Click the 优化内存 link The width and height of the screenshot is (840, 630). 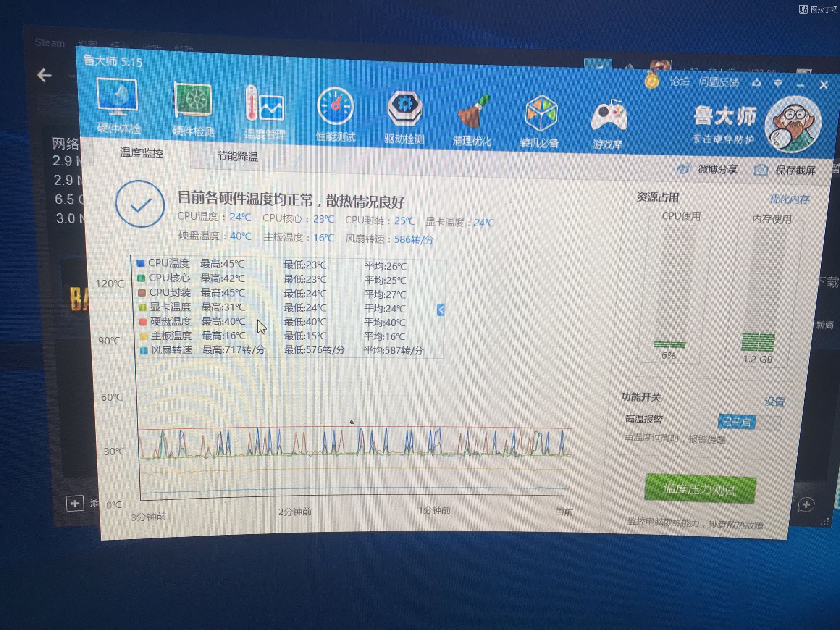pyautogui.click(x=789, y=199)
